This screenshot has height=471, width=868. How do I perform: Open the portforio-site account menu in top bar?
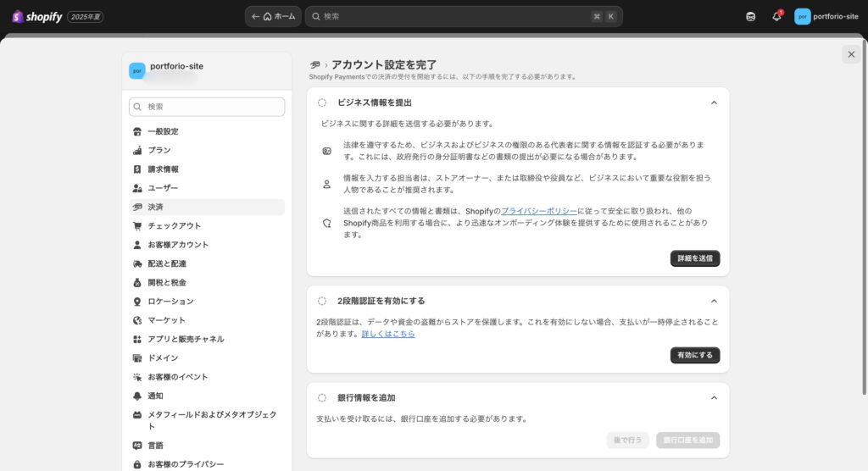pos(826,16)
